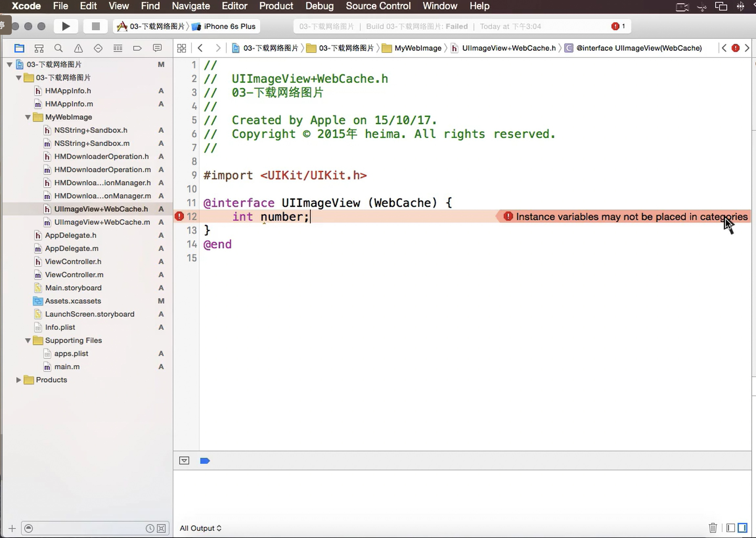Click the error badge in activity bar
The height and width of the screenshot is (538, 756).
pyautogui.click(x=618, y=26)
